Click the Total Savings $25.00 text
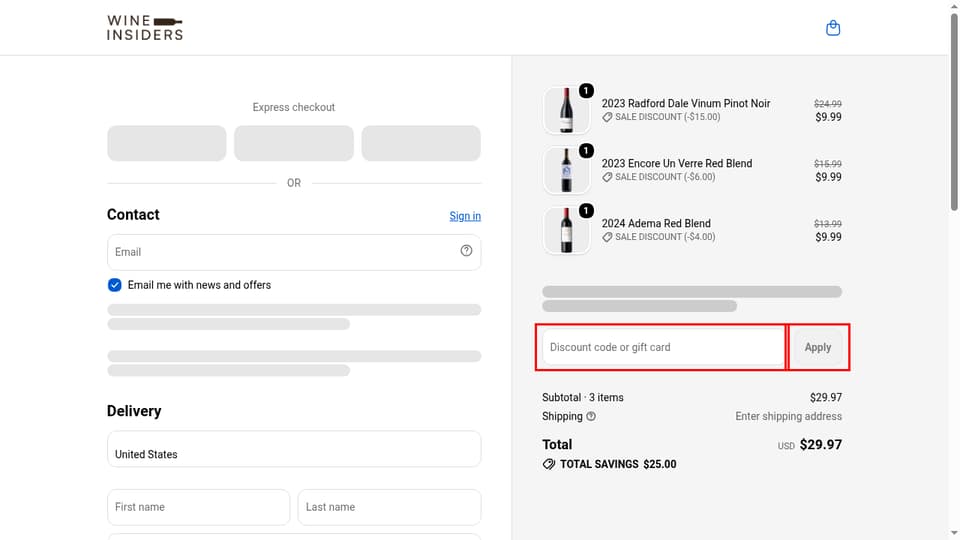 pyautogui.click(x=618, y=464)
